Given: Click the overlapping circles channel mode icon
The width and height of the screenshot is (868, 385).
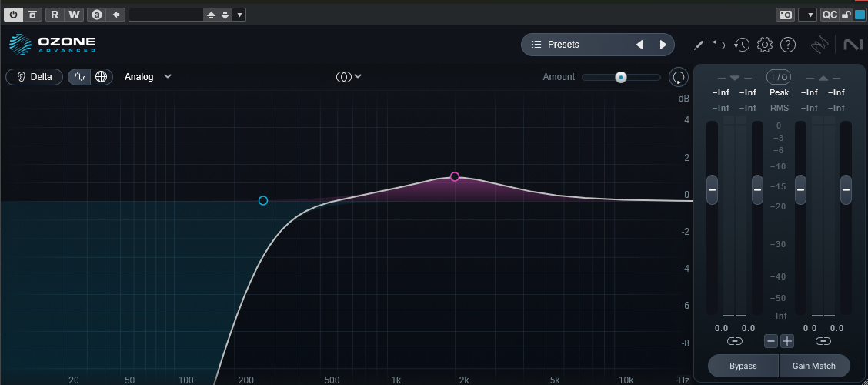Looking at the screenshot, I should 344,77.
